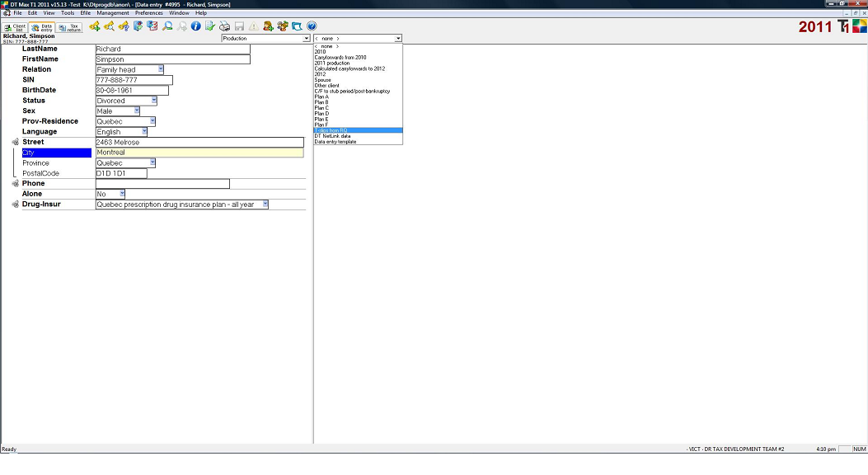Click the printer icon in toolbar
This screenshot has width=868, height=475.
224,26
